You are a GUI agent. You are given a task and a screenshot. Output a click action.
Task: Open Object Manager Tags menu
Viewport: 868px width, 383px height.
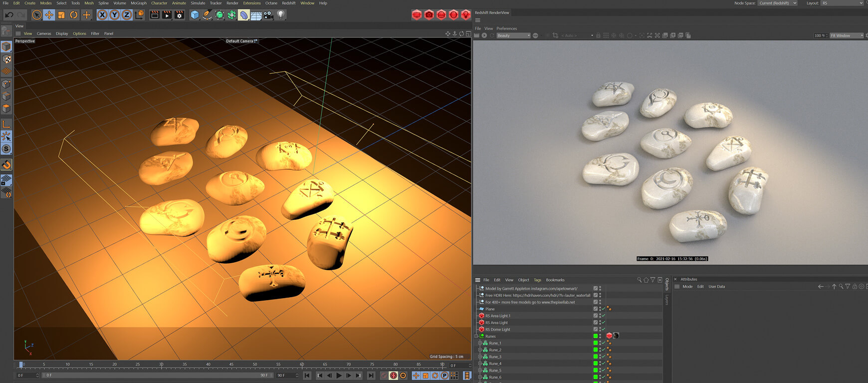tap(537, 280)
